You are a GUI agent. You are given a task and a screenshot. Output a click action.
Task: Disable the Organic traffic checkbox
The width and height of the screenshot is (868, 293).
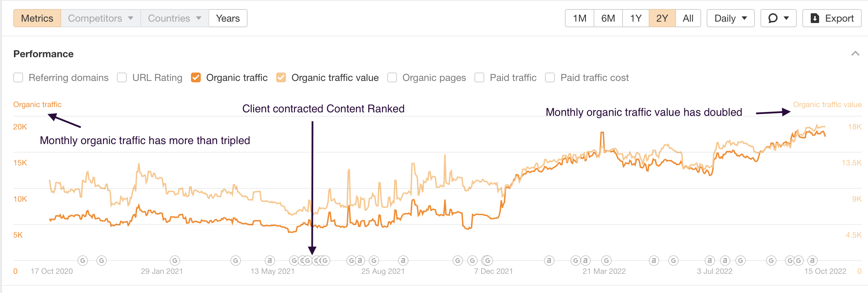pos(196,77)
